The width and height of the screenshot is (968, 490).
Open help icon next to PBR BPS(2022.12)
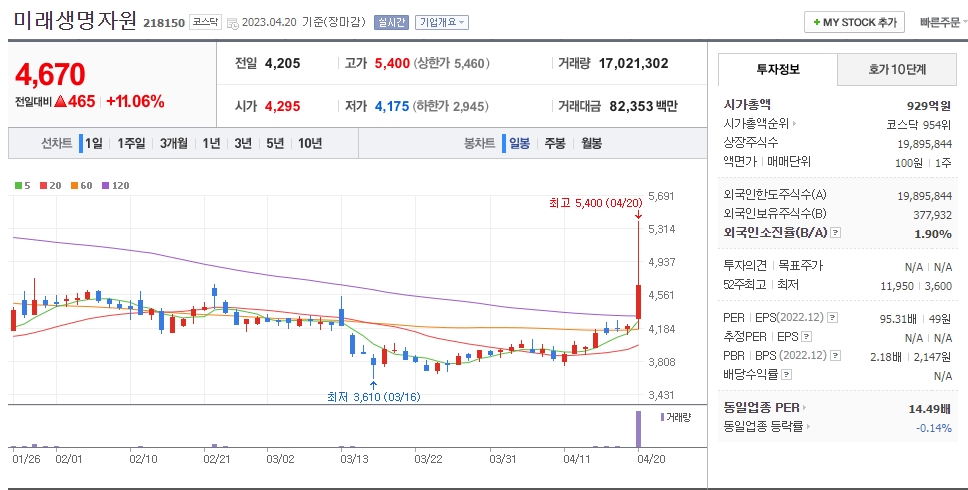(x=835, y=356)
